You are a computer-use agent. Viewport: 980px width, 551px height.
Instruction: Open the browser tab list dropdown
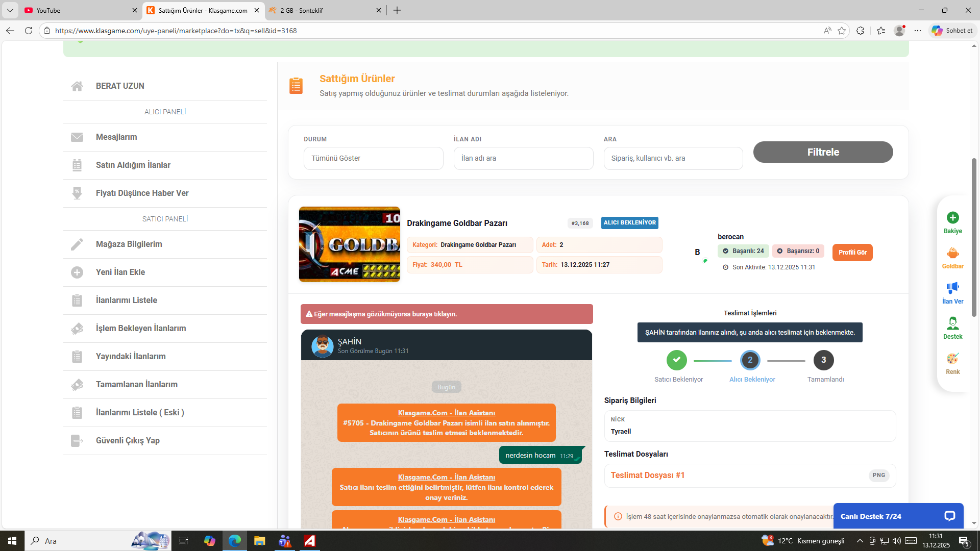pos(10,10)
